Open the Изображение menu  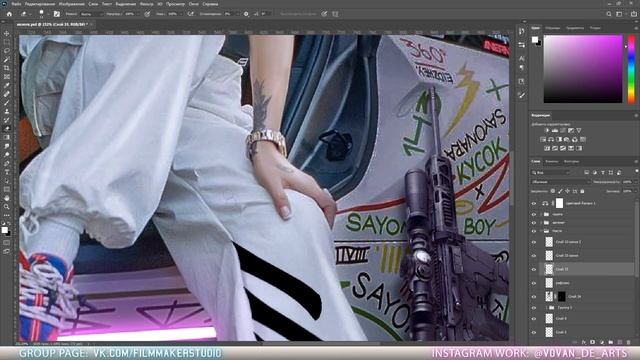(x=71, y=4)
